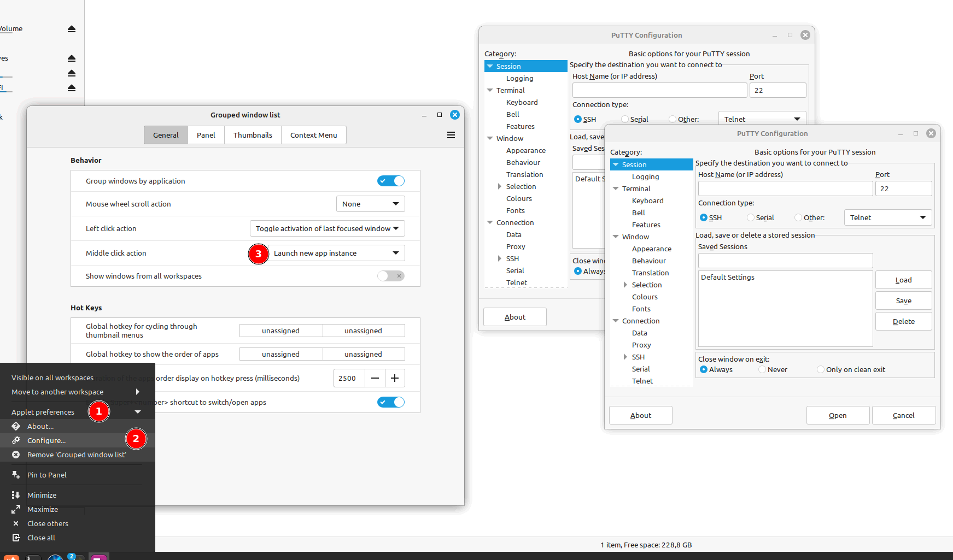
Task: Click Visible on all workspaces
Action: pyautogui.click(x=78, y=378)
